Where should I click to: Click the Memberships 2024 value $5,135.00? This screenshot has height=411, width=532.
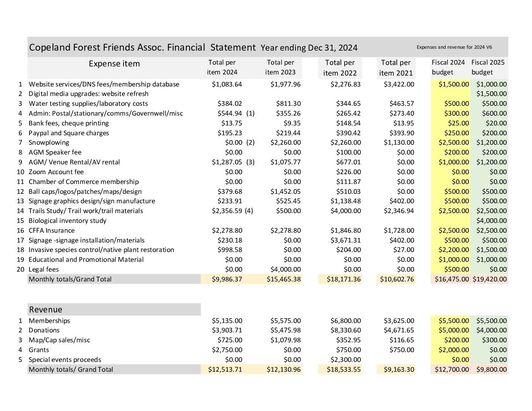tap(227, 321)
